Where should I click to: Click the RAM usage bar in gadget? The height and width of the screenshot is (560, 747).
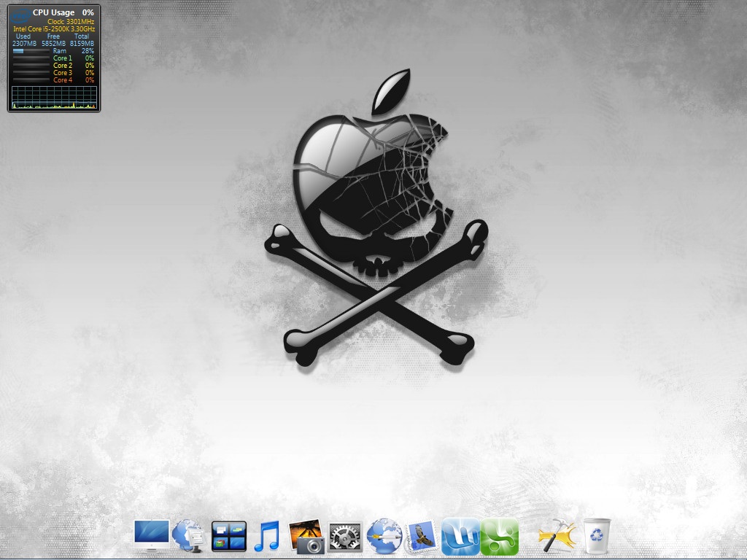[31, 51]
